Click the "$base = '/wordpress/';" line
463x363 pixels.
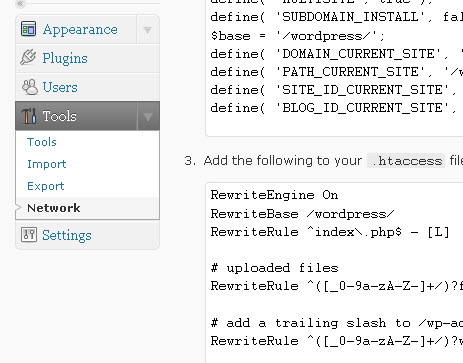click(298, 36)
